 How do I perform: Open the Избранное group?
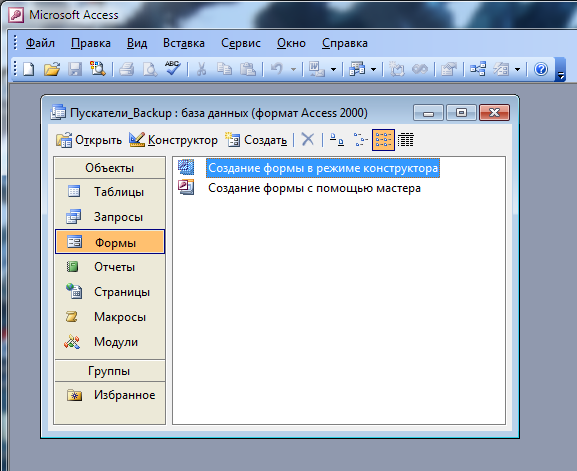pyautogui.click(x=110, y=395)
